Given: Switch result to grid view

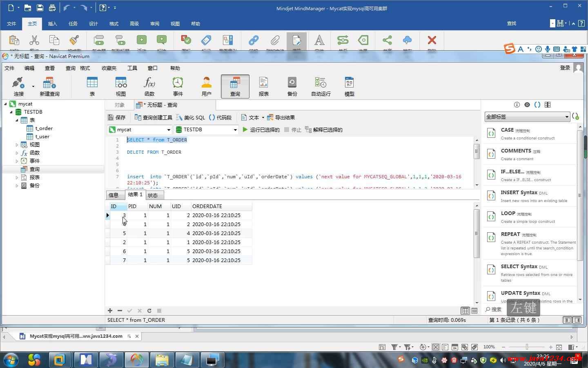Looking at the screenshot, I should [465, 311].
